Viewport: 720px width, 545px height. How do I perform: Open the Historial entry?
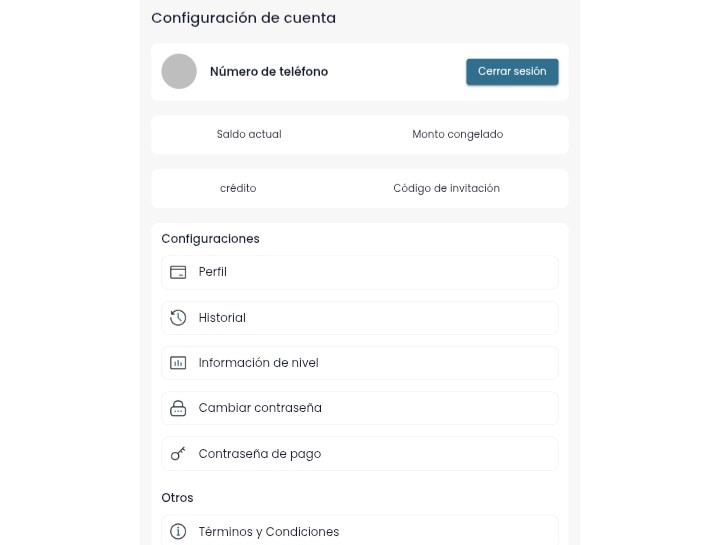pyautogui.click(x=359, y=318)
